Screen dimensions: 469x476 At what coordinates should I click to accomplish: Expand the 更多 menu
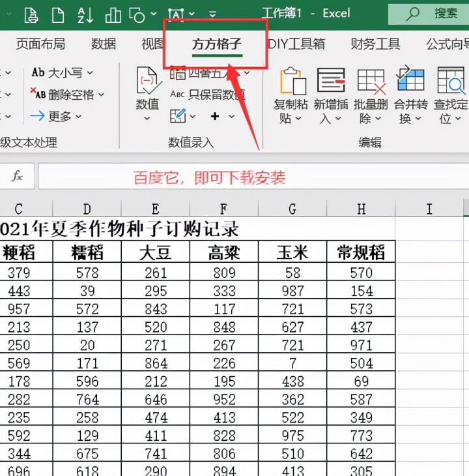click(56, 116)
